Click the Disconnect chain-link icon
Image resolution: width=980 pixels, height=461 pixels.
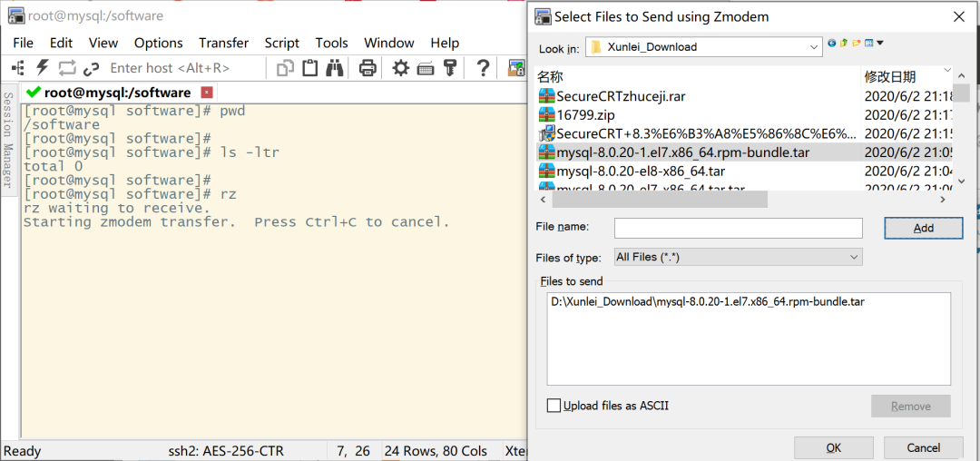(92, 68)
